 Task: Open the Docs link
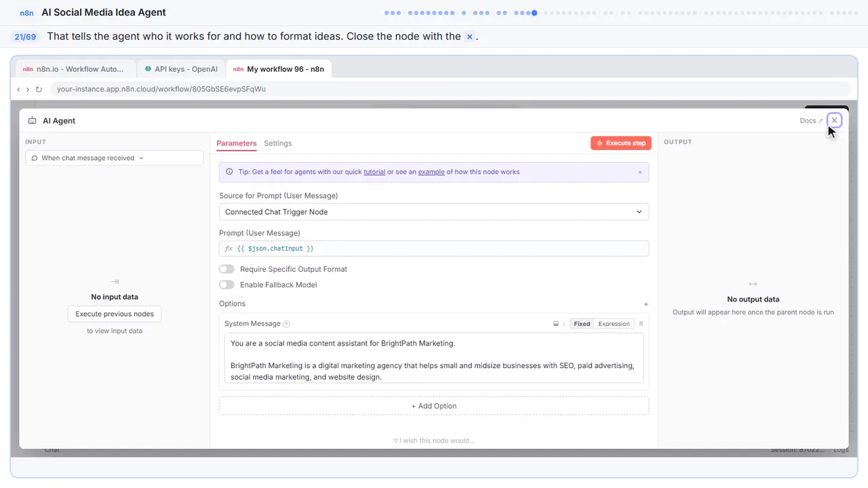(811, 121)
